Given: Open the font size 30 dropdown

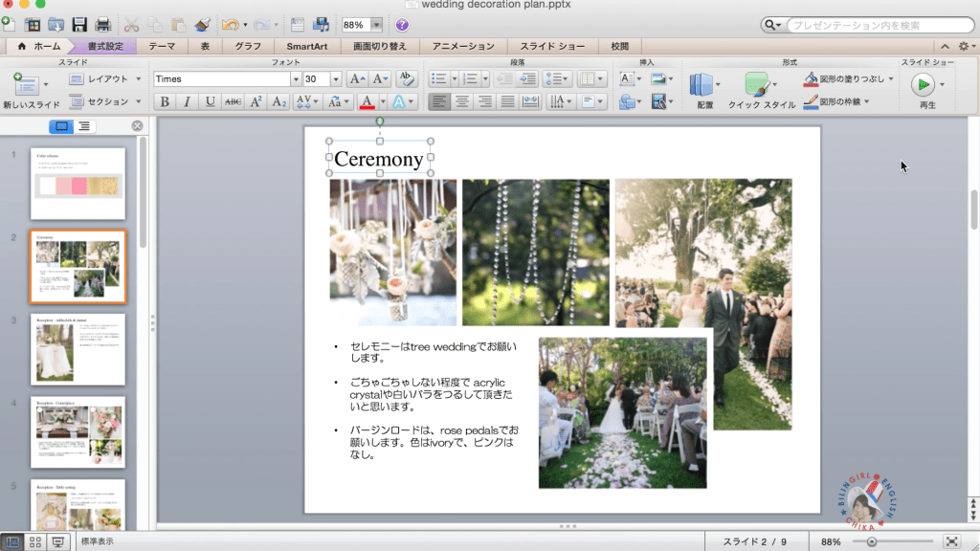Looking at the screenshot, I should (336, 78).
